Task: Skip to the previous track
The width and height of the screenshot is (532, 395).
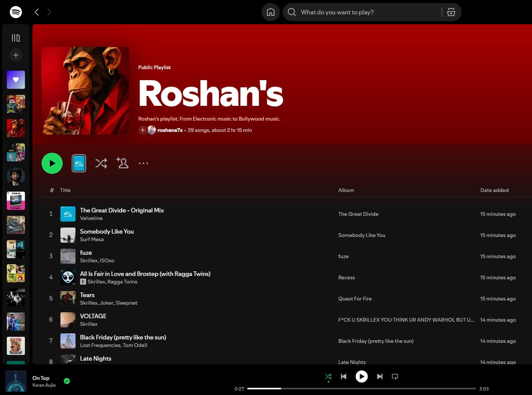Action: pyautogui.click(x=344, y=376)
